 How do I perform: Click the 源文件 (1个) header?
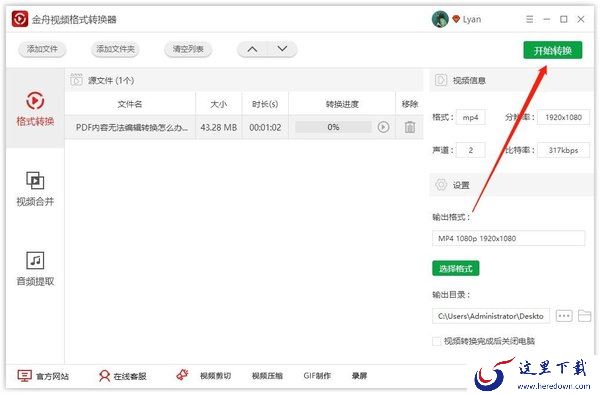coord(111,80)
